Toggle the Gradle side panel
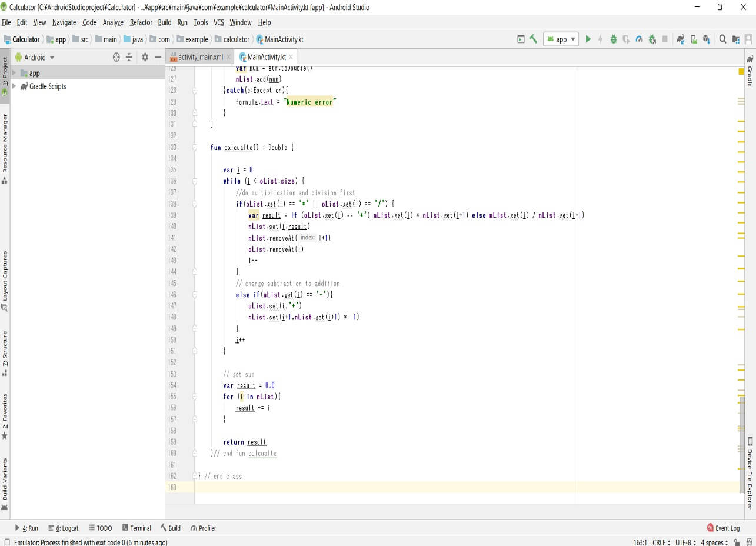Viewport: 756px width, 546px height. (750, 72)
